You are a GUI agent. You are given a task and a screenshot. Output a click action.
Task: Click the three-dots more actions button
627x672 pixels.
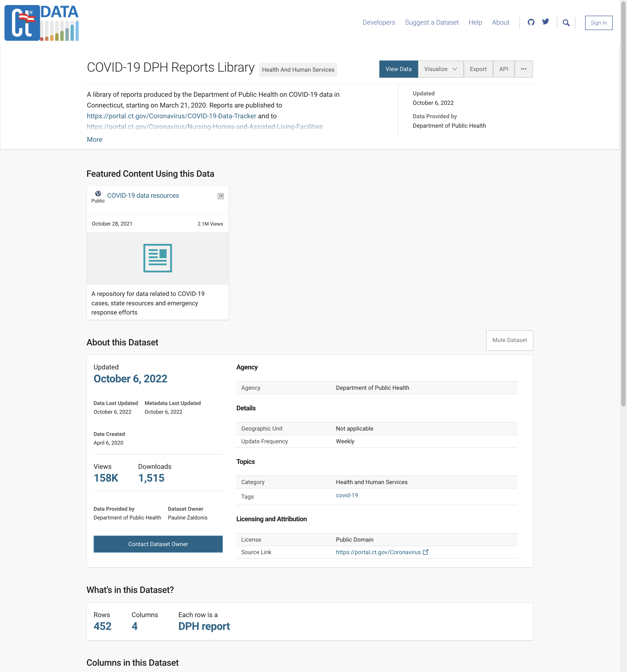[x=523, y=69]
